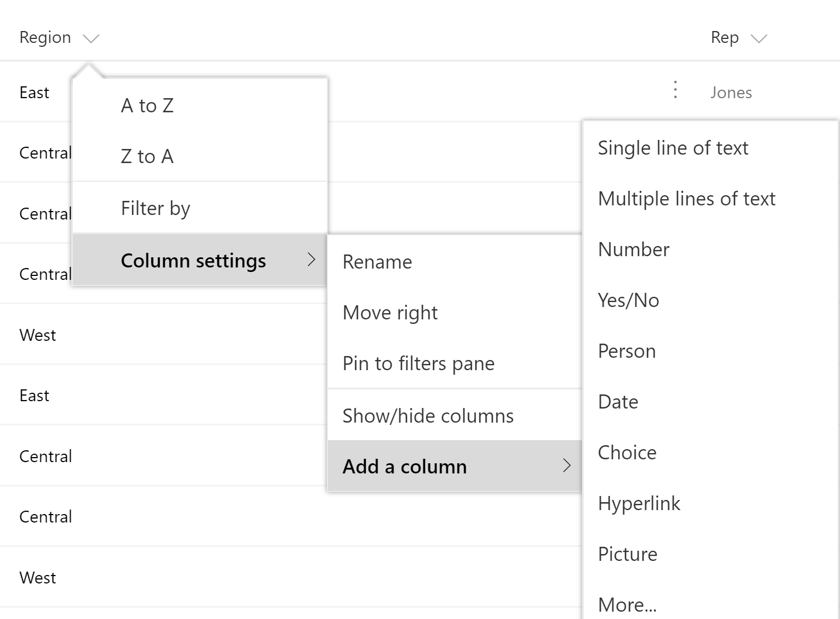Open Show/hide columns option
Viewport: 840px width, 619px height.
(428, 416)
